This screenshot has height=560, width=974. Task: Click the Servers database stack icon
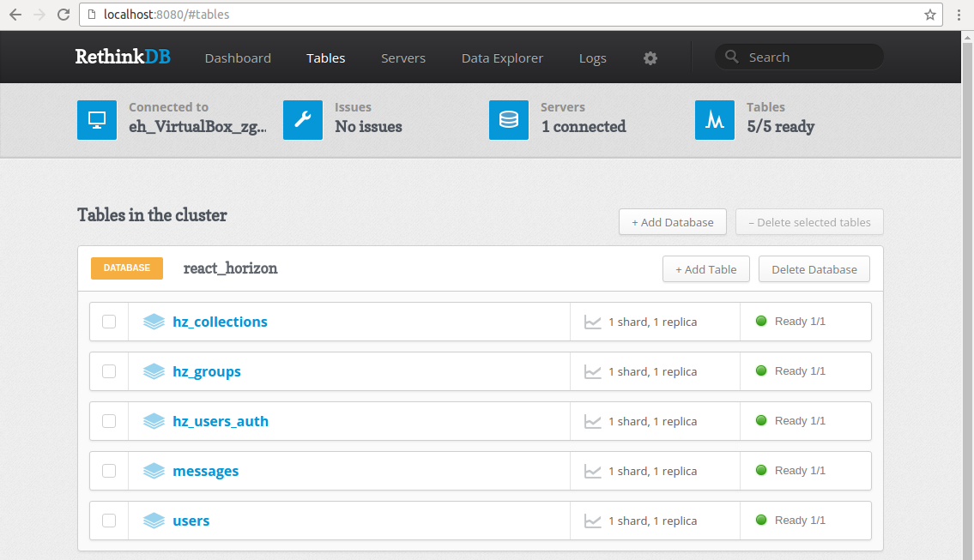pos(509,120)
